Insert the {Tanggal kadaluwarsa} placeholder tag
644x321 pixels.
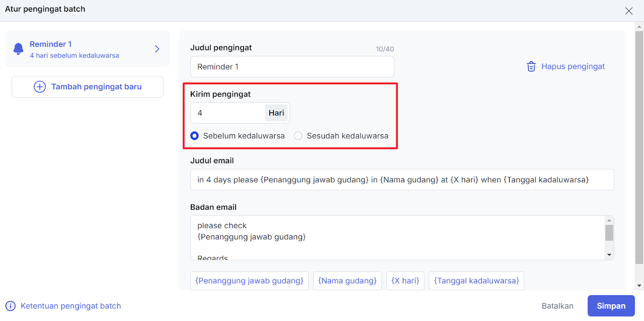click(x=476, y=281)
